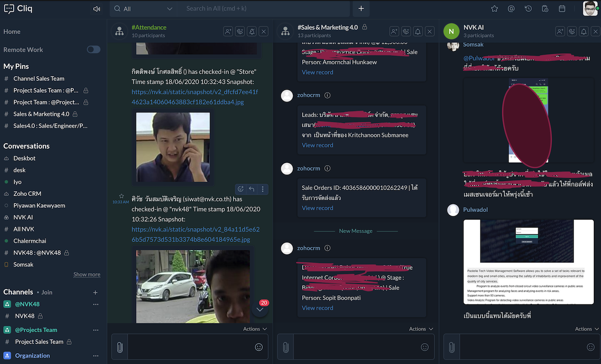601x364 pixels.
Task: Open options for @Projects Team
Action: [x=96, y=330]
